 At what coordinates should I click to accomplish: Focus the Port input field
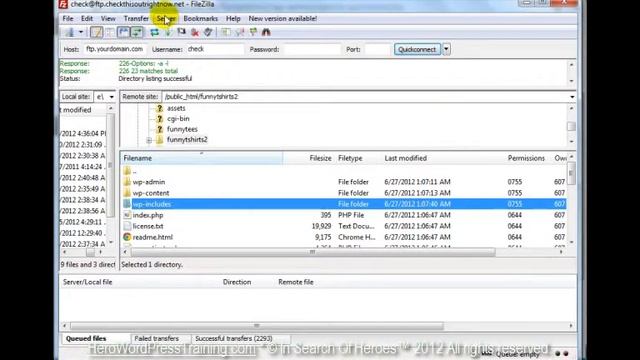pyautogui.click(x=377, y=49)
